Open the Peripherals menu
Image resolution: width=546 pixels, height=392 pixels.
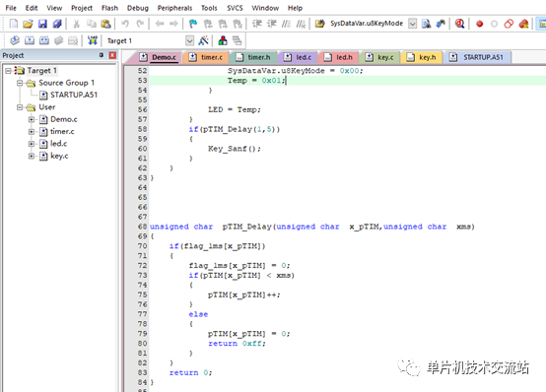pos(174,8)
